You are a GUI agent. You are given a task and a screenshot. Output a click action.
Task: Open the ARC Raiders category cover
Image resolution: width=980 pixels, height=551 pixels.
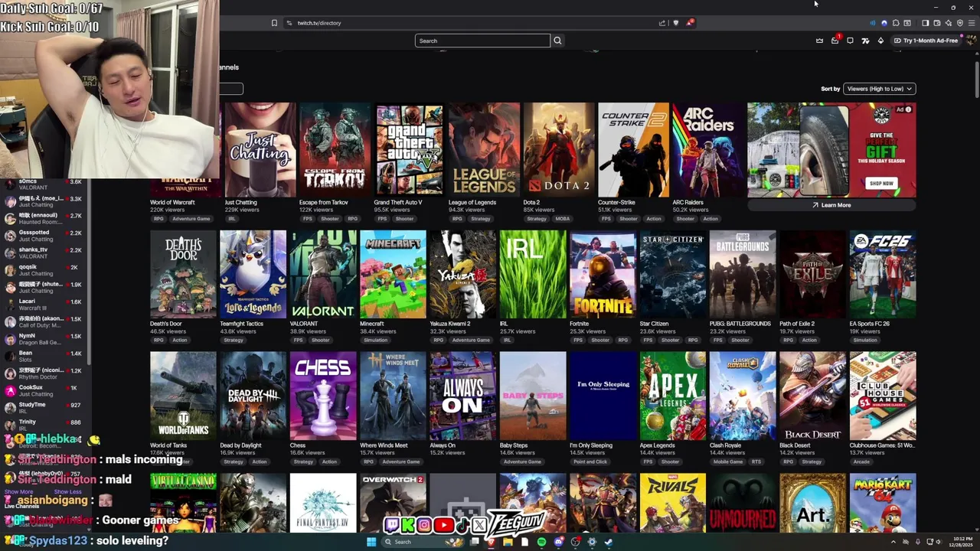click(708, 150)
